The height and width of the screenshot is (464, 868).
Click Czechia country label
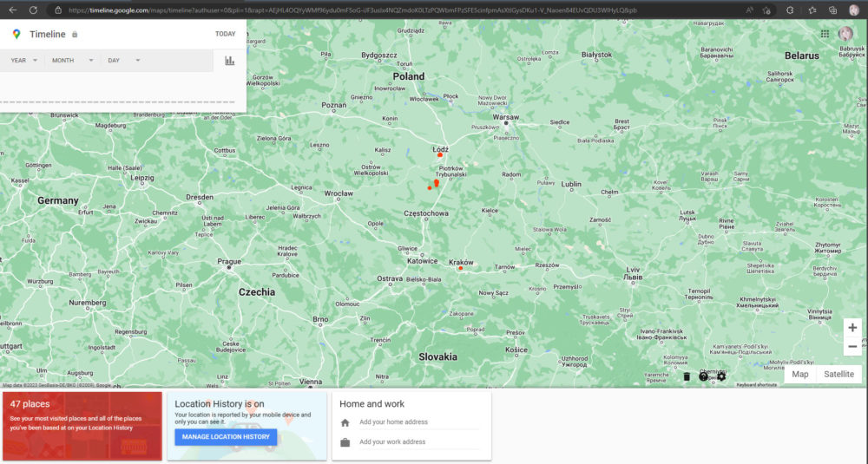click(x=256, y=292)
